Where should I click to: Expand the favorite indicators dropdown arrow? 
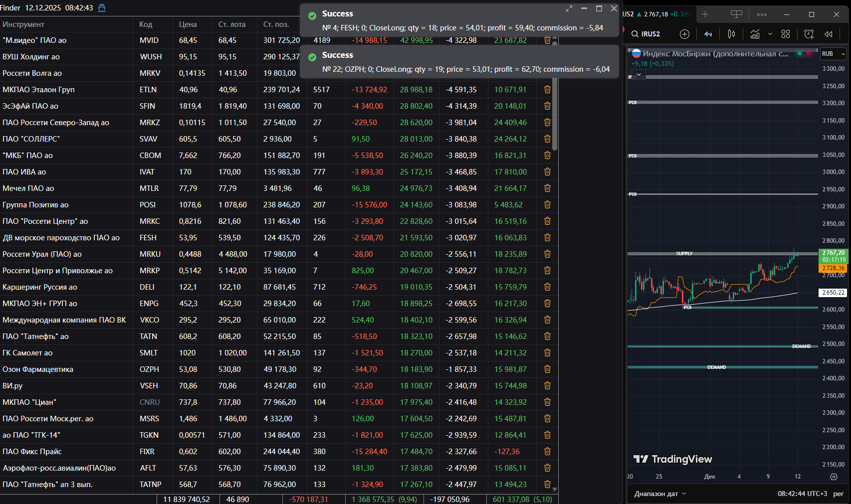click(770, 34)
